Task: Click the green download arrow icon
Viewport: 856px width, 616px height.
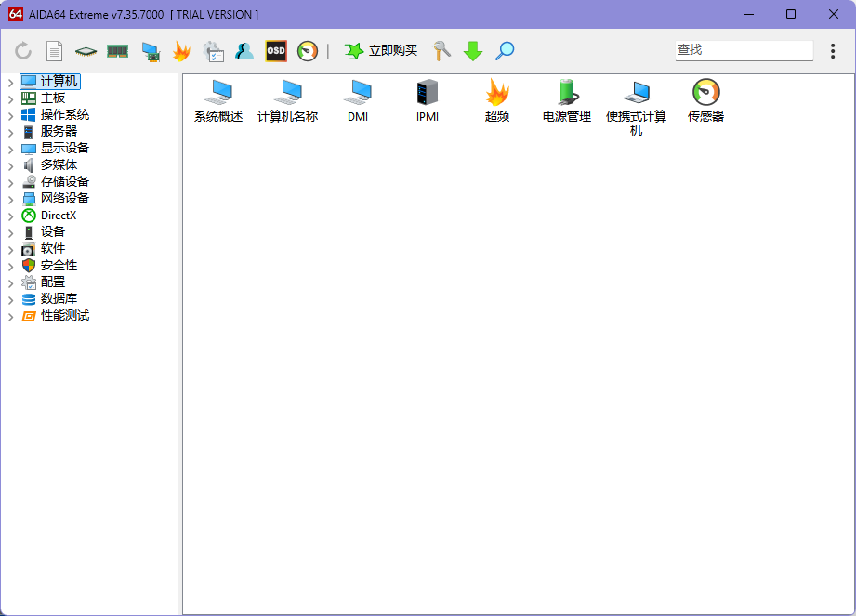Action: point(473,51)
